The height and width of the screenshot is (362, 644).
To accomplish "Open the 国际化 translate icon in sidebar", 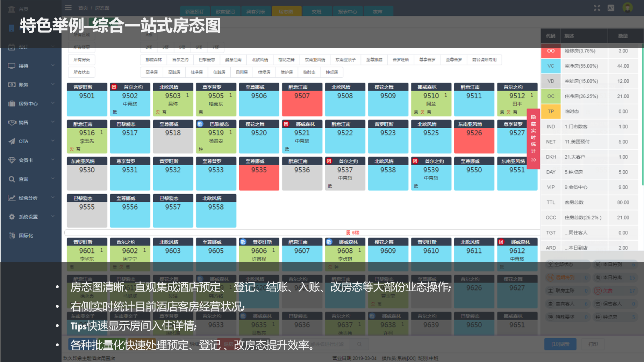I will [12, 236].
